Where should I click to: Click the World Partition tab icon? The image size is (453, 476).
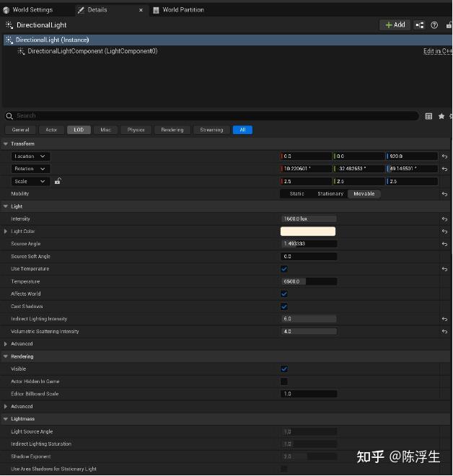[156, 10]
